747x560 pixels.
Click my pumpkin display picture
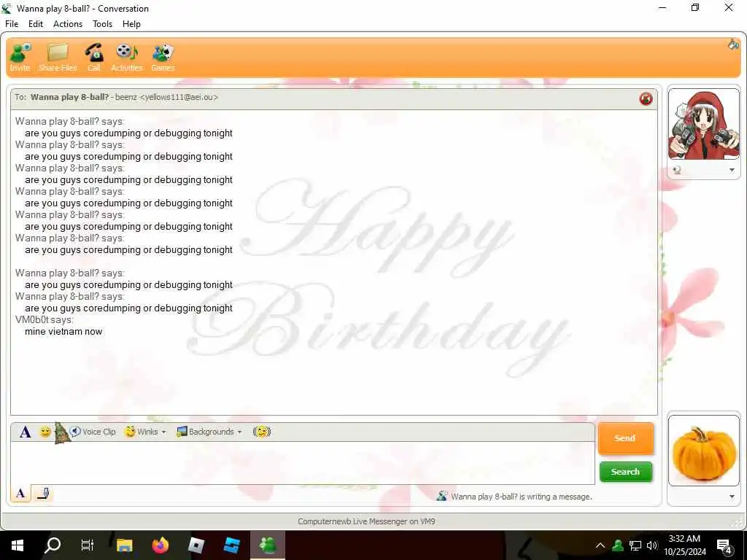[704, 451]
